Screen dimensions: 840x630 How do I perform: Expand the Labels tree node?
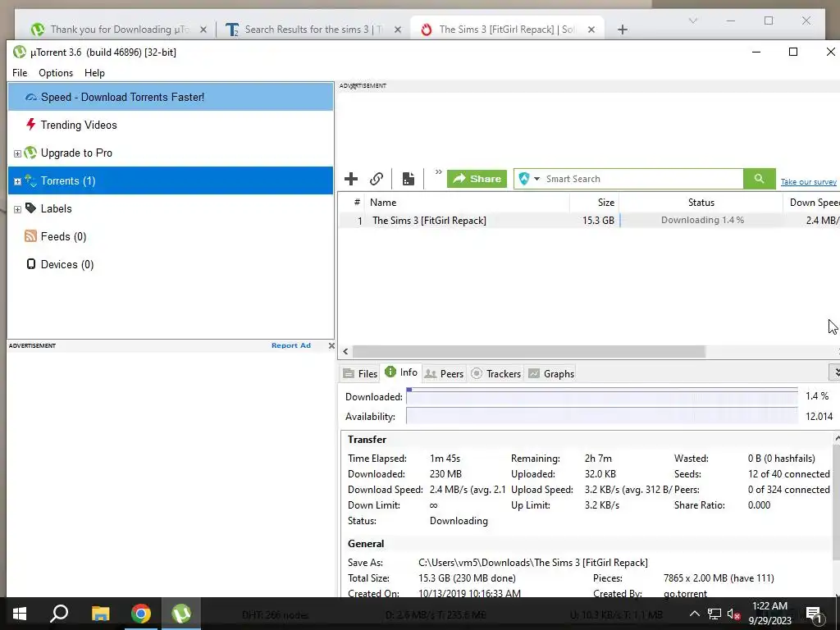click(17, 209)
